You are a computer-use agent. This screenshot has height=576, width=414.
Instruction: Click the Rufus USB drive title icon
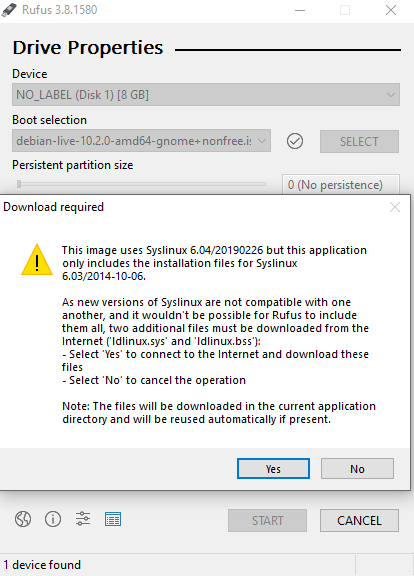coord(9,10)
